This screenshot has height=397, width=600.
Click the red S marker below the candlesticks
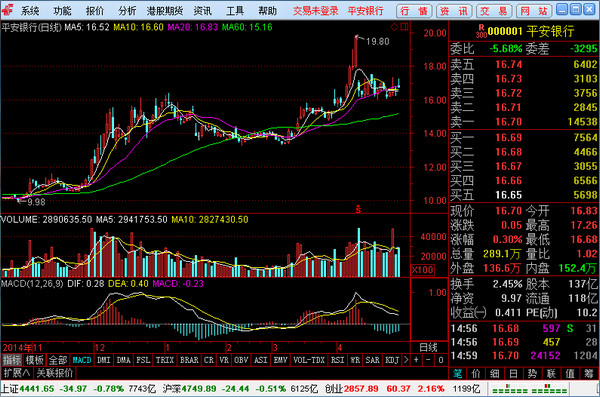click(x=358, y=209)
